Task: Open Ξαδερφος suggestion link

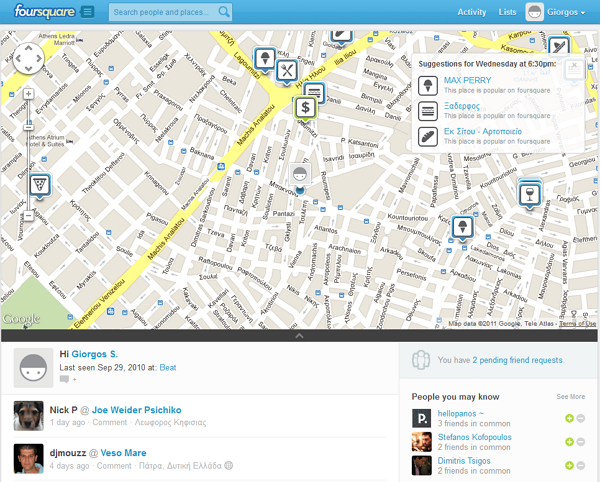Action: 461,106
